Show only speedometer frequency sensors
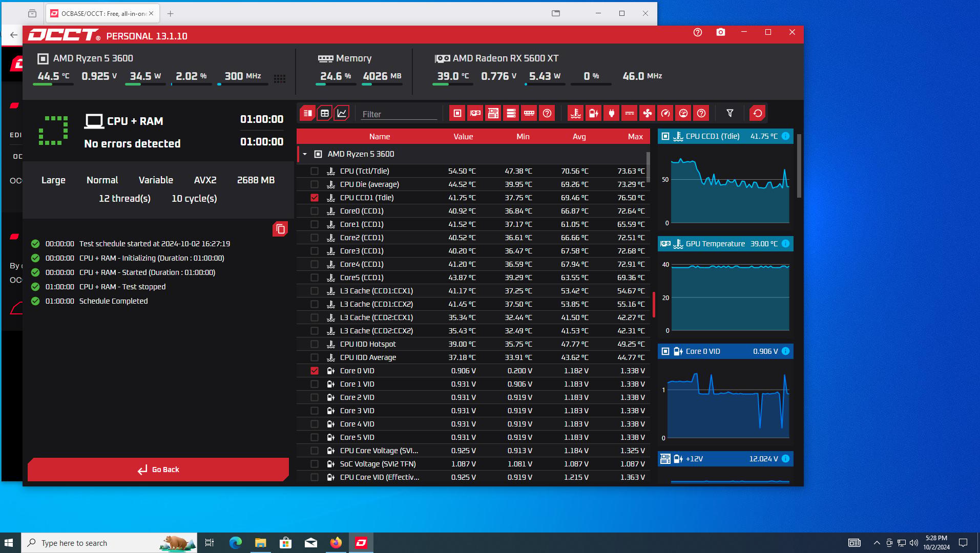The height and width of the screenshot is (553, 980). 665,113
